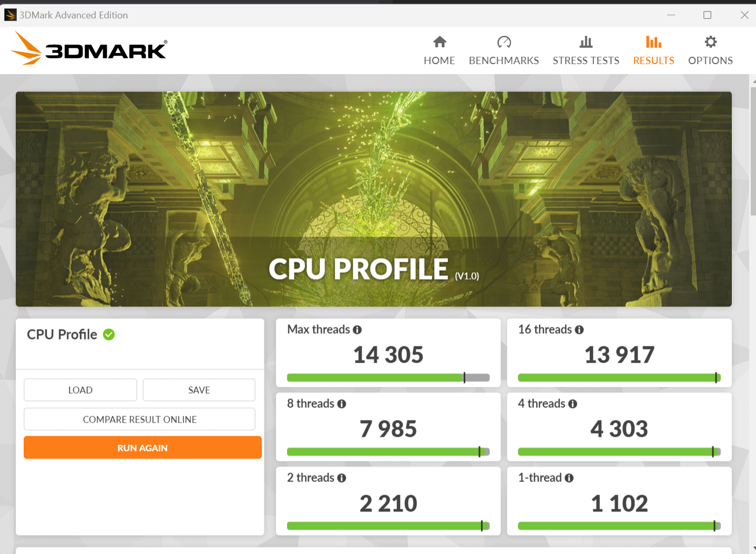Click the 2 threads score 2 210
Viewport: 756px width, 554px height.
point(388,504)
